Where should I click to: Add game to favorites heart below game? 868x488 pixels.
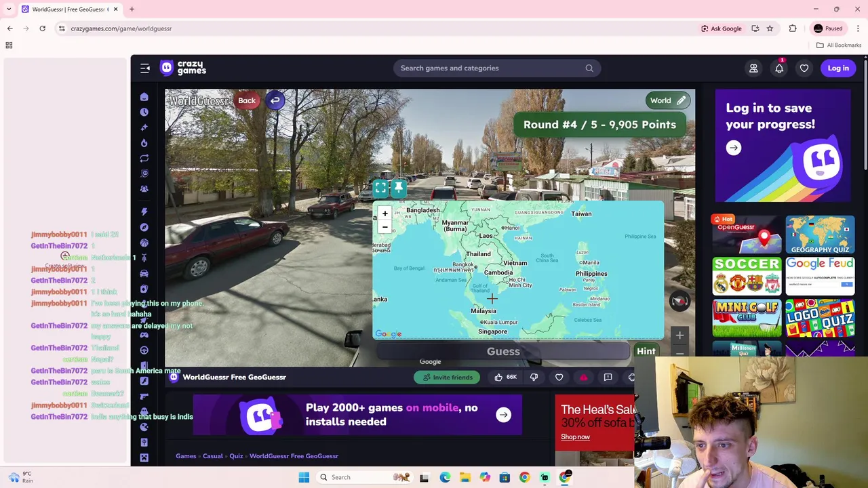coord(559,378)
